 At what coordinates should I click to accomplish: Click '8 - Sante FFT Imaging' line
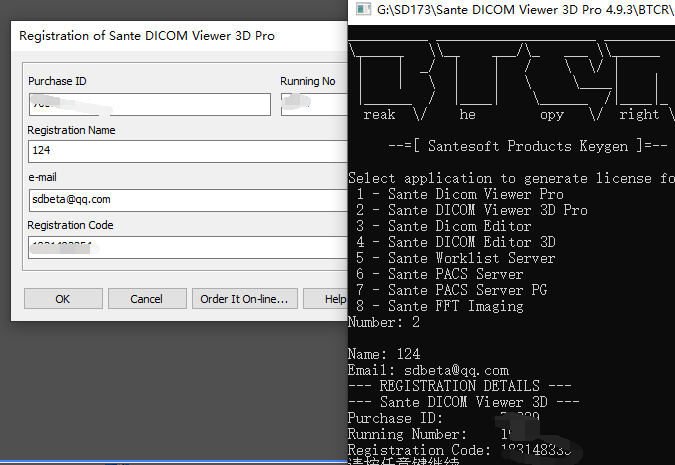pos(440,306)
